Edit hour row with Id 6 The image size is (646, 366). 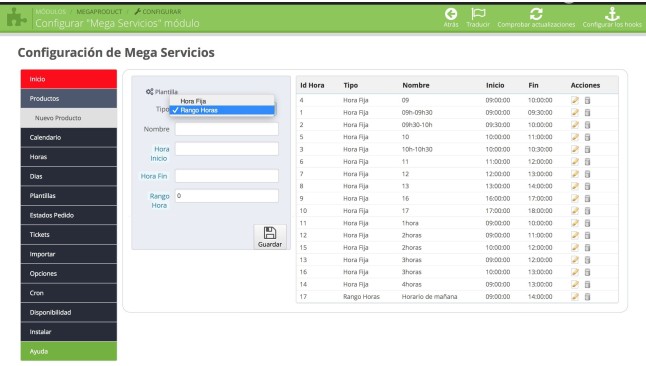[x=575, y=162]
